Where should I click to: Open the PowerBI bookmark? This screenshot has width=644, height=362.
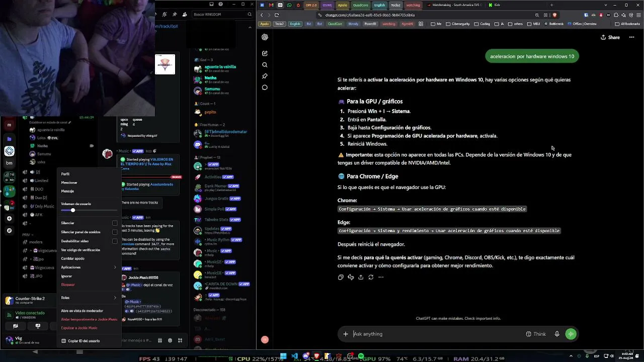point(370,24)
